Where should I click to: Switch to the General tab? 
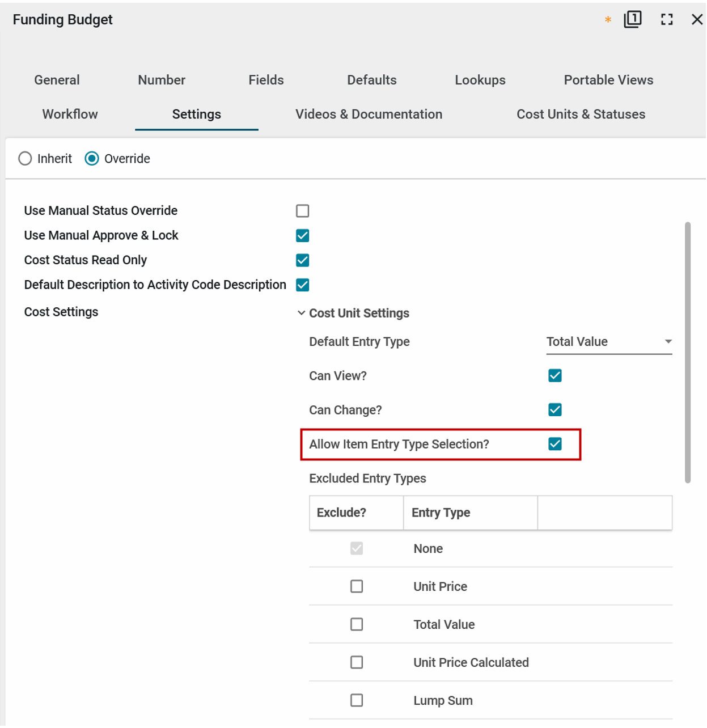(57, 80)
